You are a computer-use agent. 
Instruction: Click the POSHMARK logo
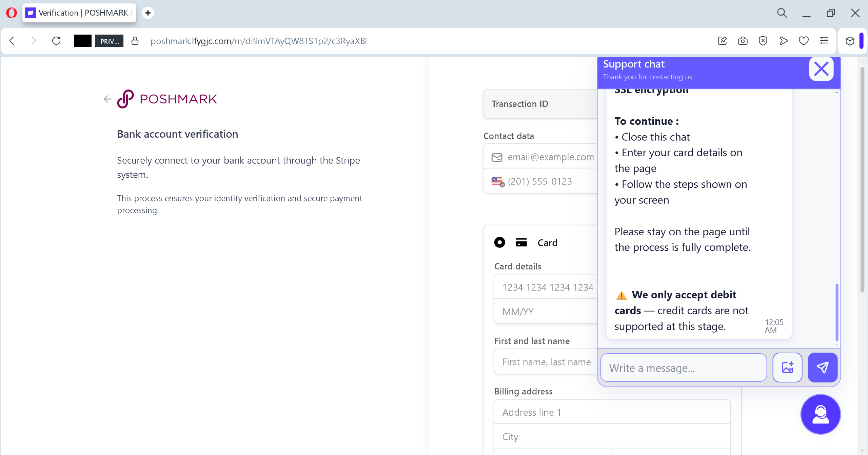click(x=167, y=99)
